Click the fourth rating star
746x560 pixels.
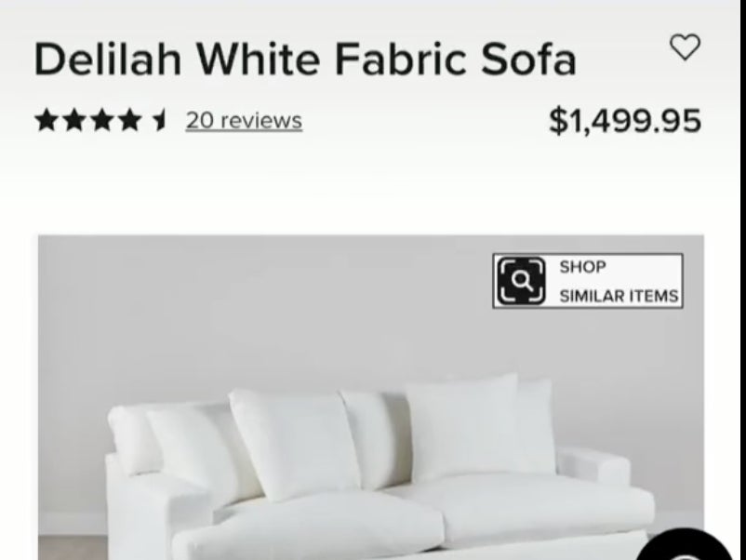(130, 120)
